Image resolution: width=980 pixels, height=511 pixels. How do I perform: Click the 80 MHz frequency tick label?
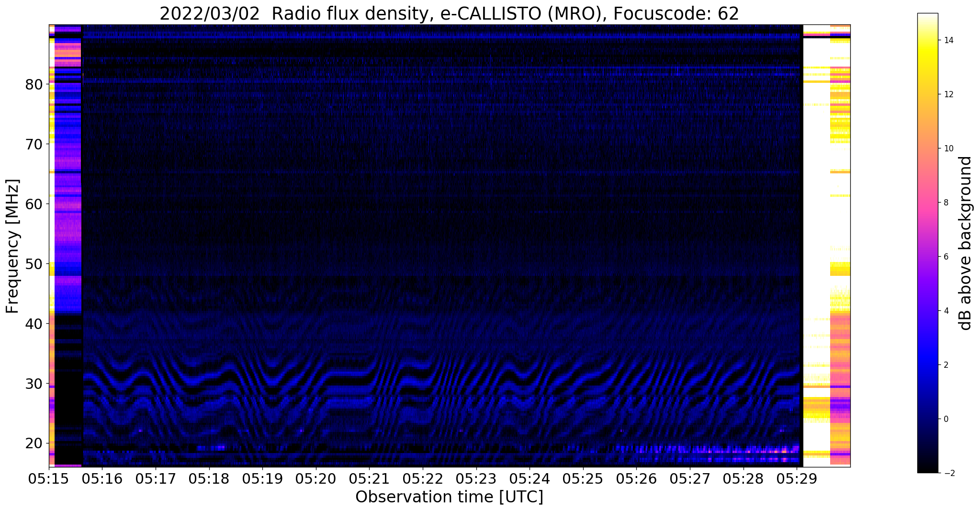pyautogui.click(x=35, y=84)
